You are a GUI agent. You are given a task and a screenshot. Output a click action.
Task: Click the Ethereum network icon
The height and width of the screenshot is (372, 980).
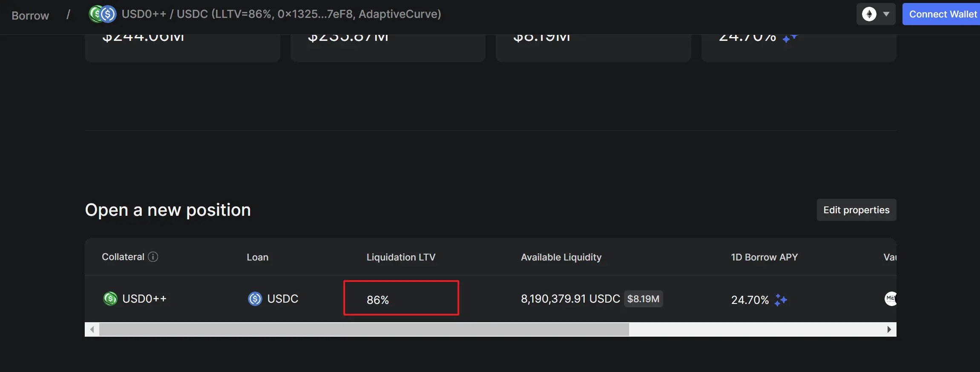(869, 14)
